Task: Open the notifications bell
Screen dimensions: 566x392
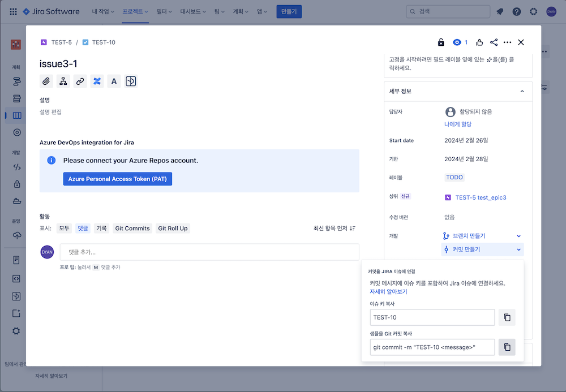Action: click(500, 11)
